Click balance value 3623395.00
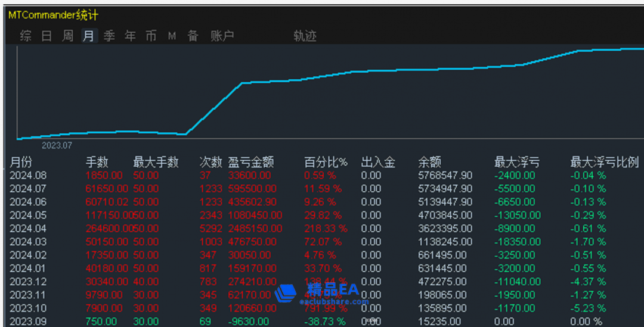This screenshot has height=327, width=644. click(445, 229)
